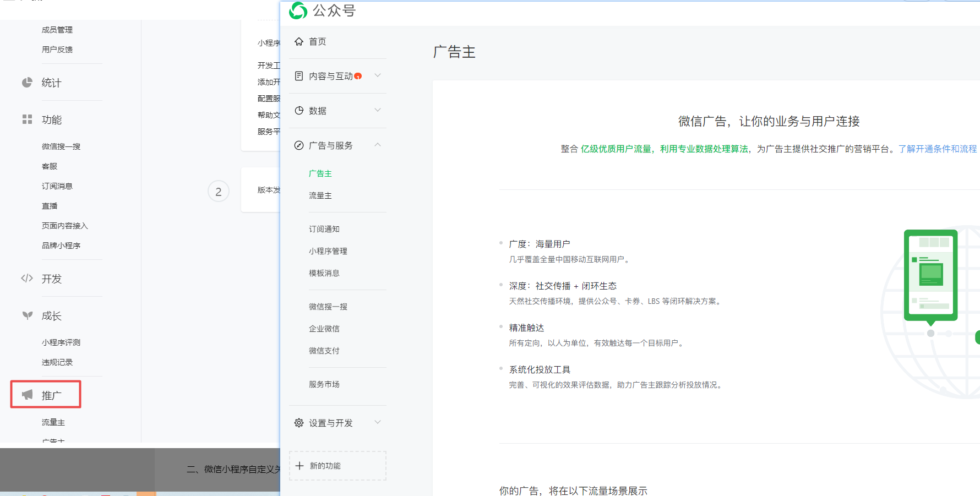Open 订阅通知 in the 公众号 sidebar
This screenshot has height=496, width=980.
click(x=324, y=229)
